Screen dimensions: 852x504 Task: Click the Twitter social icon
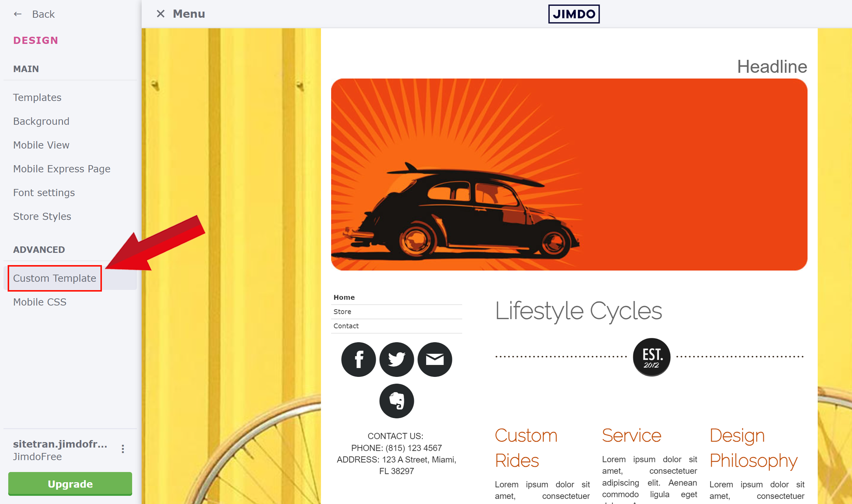[396, 359]
